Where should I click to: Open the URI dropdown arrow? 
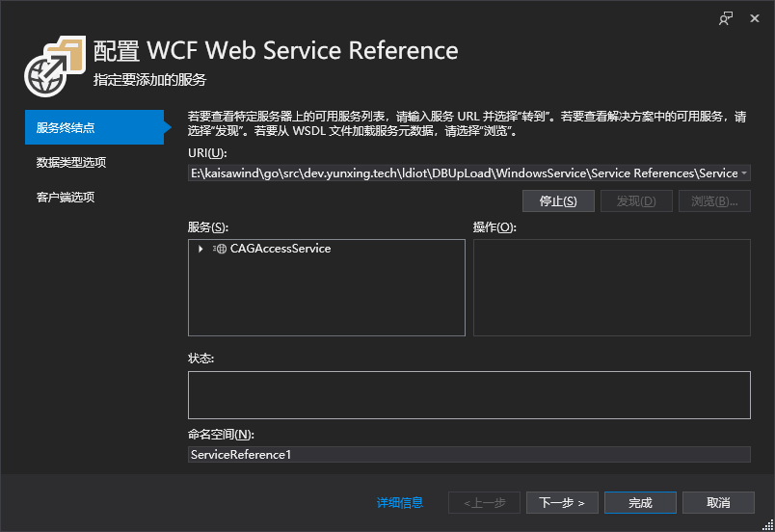coord(744,173)
